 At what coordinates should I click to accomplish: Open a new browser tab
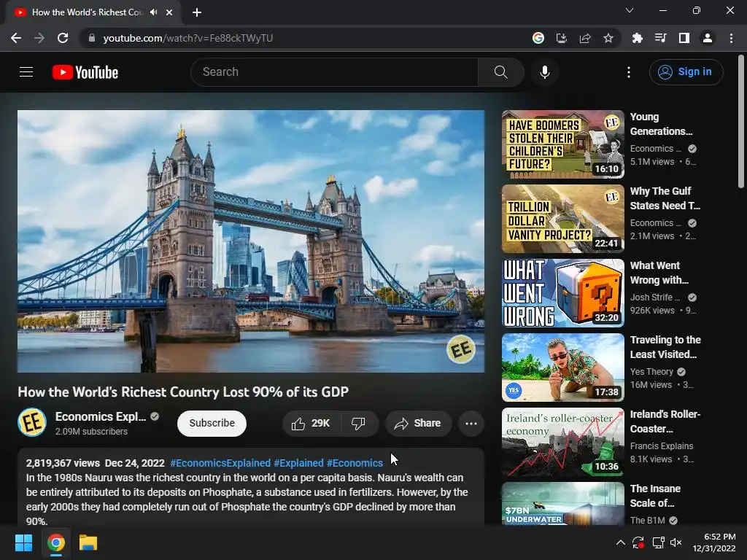(197, 12)
